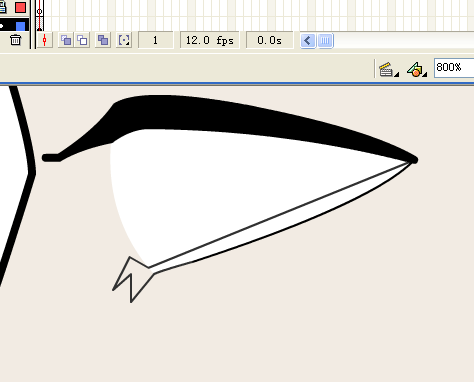Click the Center Frame button
Screen dimensions: 474x382
pyautogui.click(x=45, y=40)
